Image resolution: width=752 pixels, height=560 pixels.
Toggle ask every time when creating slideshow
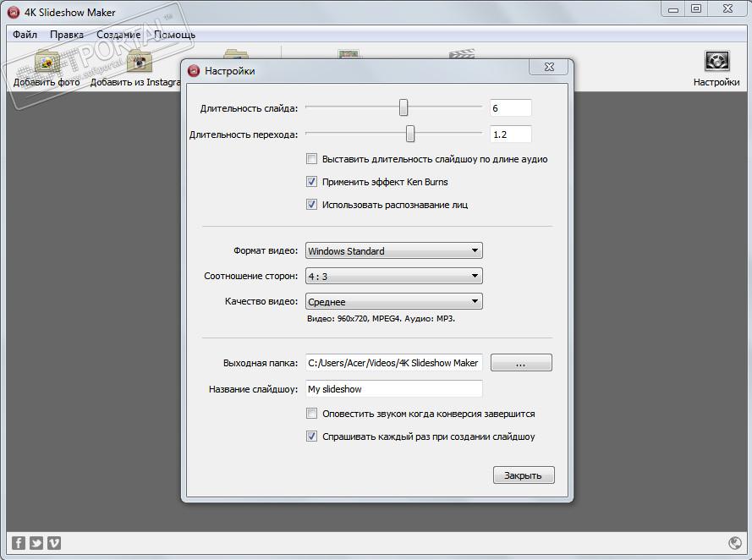[312, 436]
